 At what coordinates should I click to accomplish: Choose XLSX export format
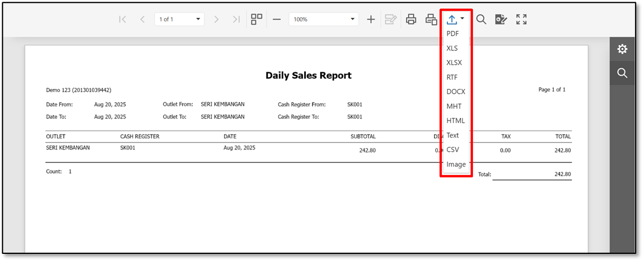coord(454,63)
